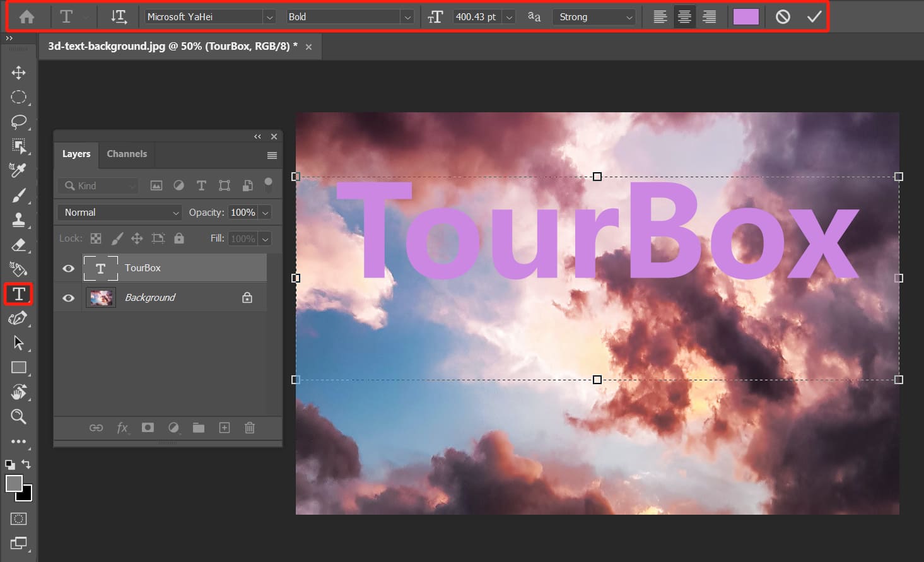Viewport: 924px width, 562px height.
Task: Reset default foreground and background colors
Action: (x=9, y=464)
